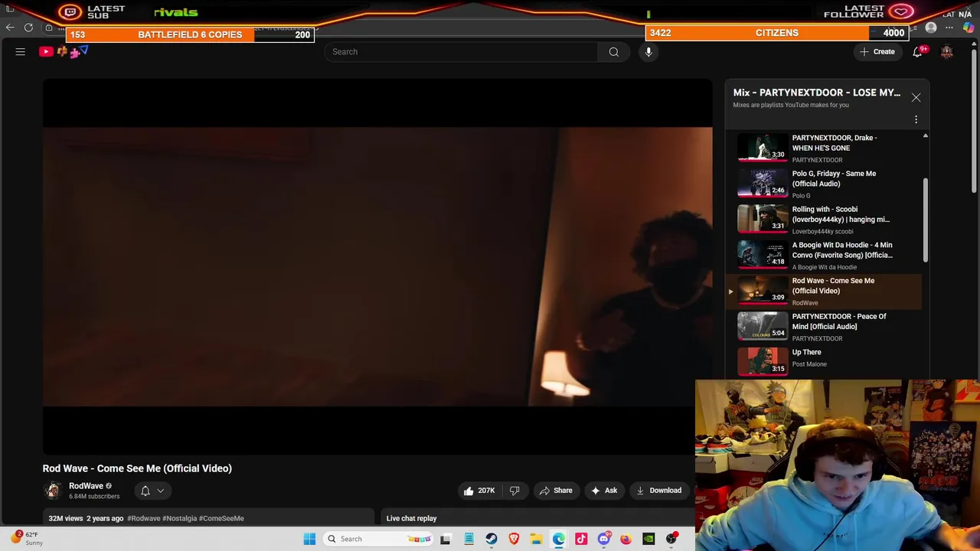
Task: Close the Mix playlist panel
Action: click(x=916, y=97)
